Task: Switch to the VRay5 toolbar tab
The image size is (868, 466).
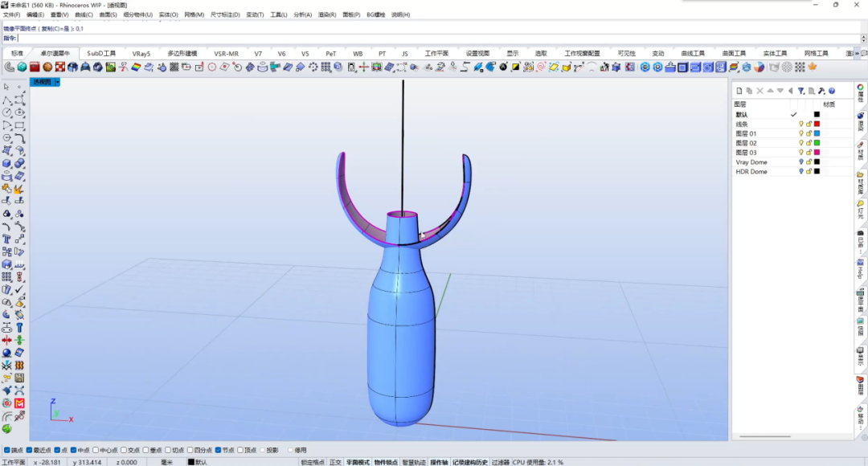Action: [141, 54]
